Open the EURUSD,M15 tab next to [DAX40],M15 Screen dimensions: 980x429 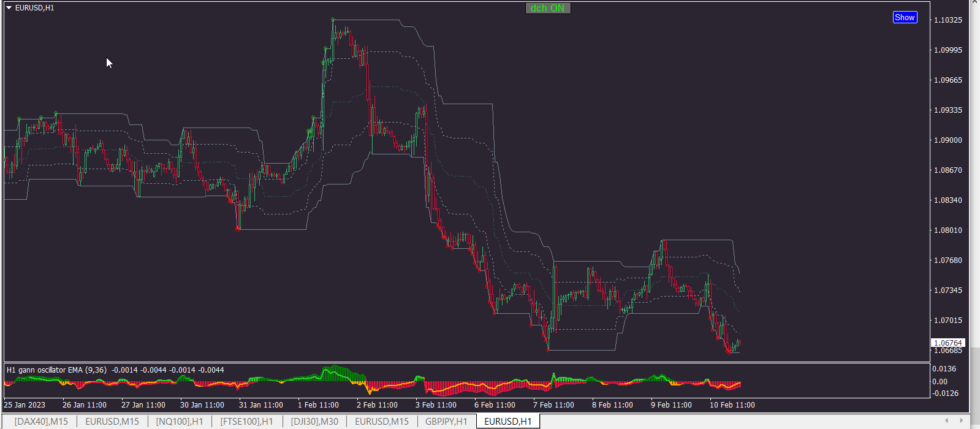[112, 421]
